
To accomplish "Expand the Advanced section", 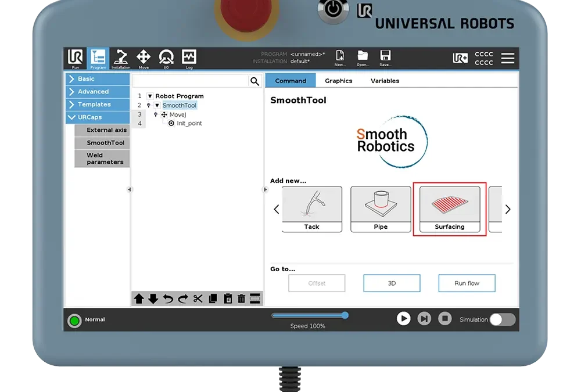I will coord(98,92).
